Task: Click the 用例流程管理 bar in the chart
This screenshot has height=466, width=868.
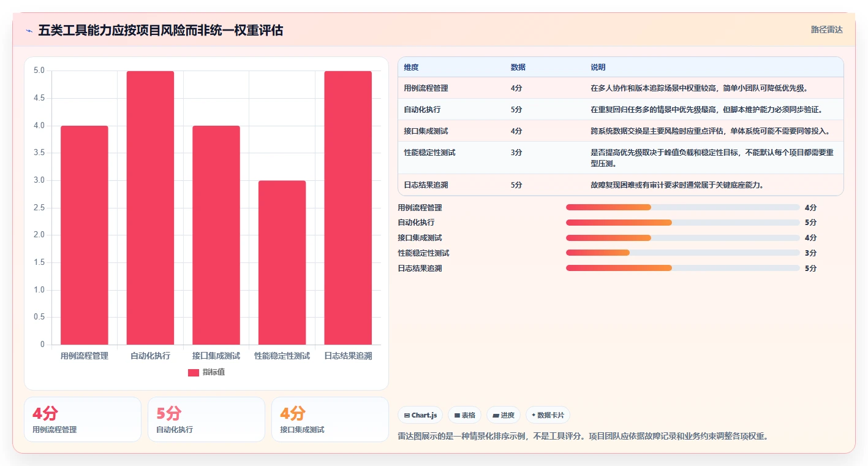Action: (x=85, y=235)
